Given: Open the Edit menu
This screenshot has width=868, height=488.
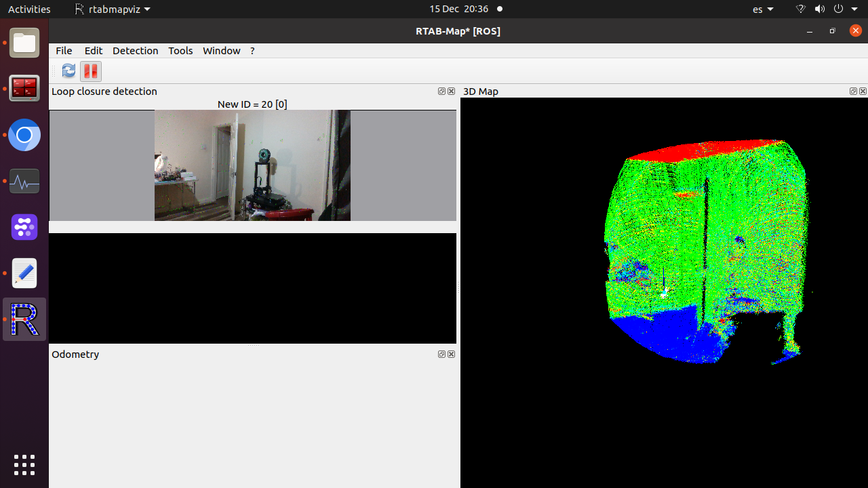Looking at the screenshot, I should (93, 51).
